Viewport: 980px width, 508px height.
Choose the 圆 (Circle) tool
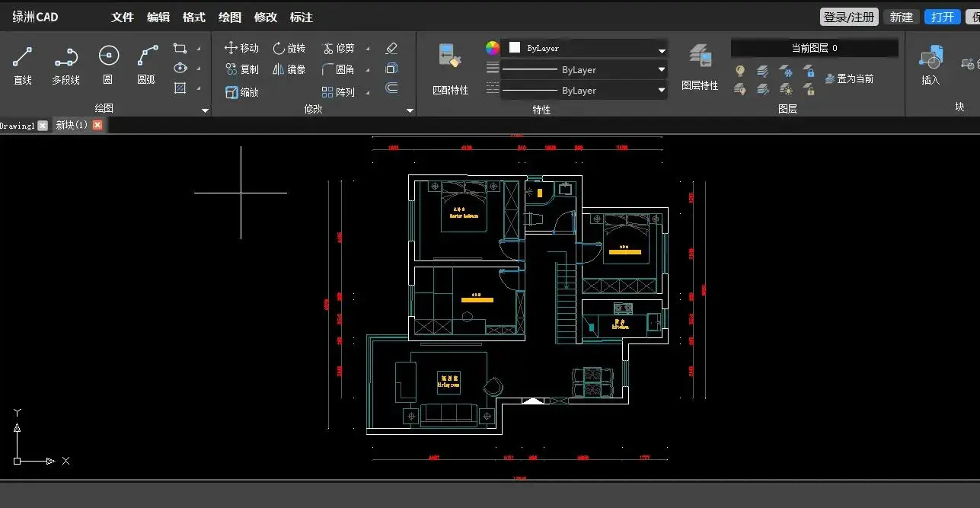tap(108, 64)
